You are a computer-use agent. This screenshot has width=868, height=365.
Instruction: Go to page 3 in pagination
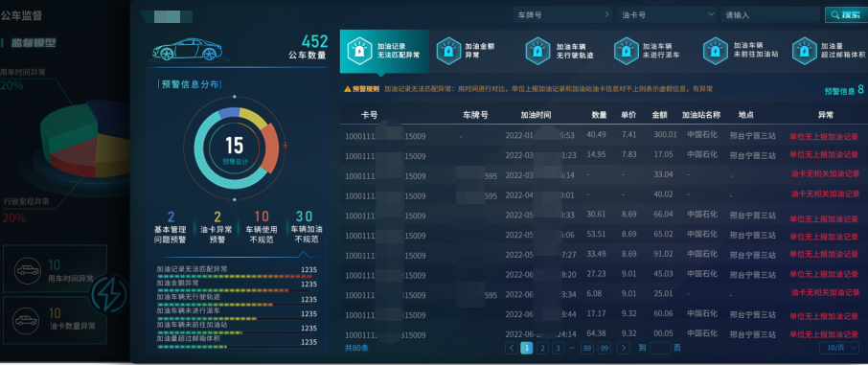point(558,348)
